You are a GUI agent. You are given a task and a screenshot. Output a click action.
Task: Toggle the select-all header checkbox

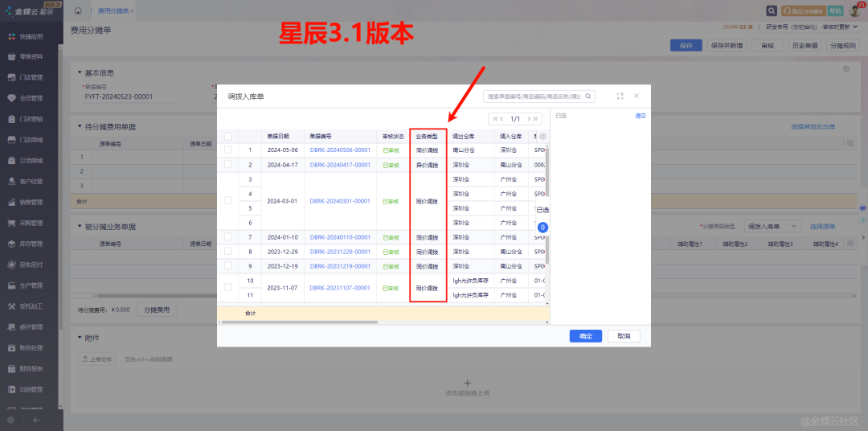point(227,137)
